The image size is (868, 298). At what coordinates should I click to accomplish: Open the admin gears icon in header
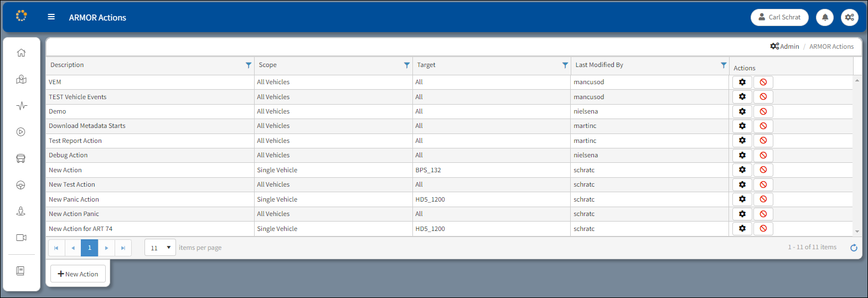850,17
